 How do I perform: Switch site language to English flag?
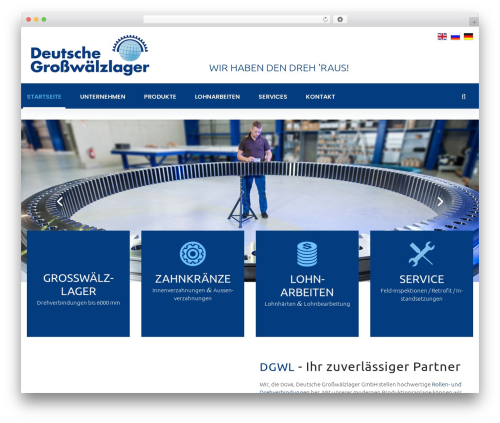[x=442, y=36]
